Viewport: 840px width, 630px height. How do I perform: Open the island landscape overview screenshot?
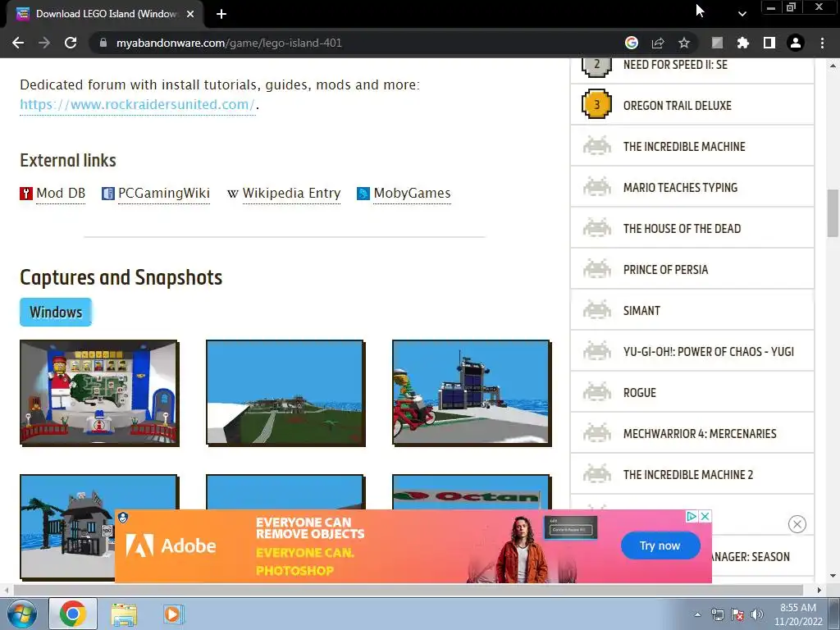pyautogui.click(x=285, y=393)
